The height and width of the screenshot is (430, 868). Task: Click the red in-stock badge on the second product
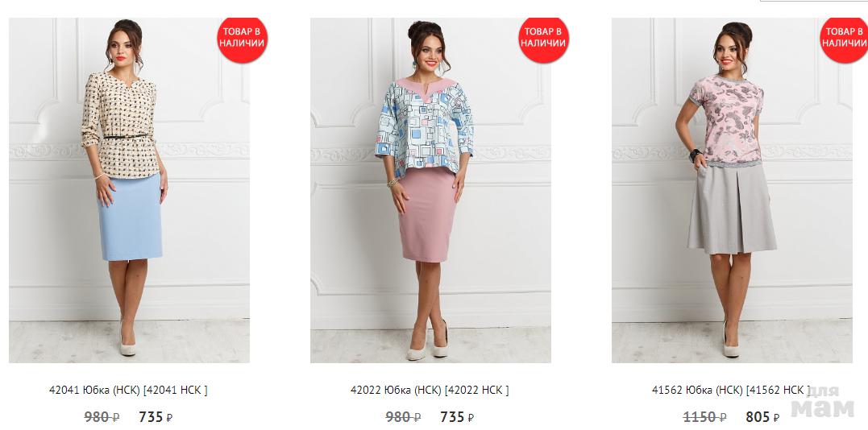pyautogui.click(x=543, y=39)
